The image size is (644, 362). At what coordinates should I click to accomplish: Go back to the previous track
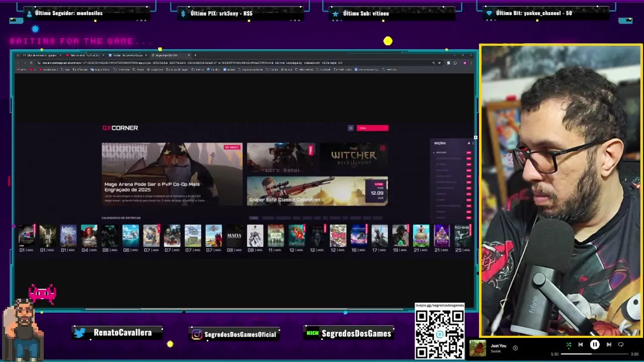click(581, 344)
